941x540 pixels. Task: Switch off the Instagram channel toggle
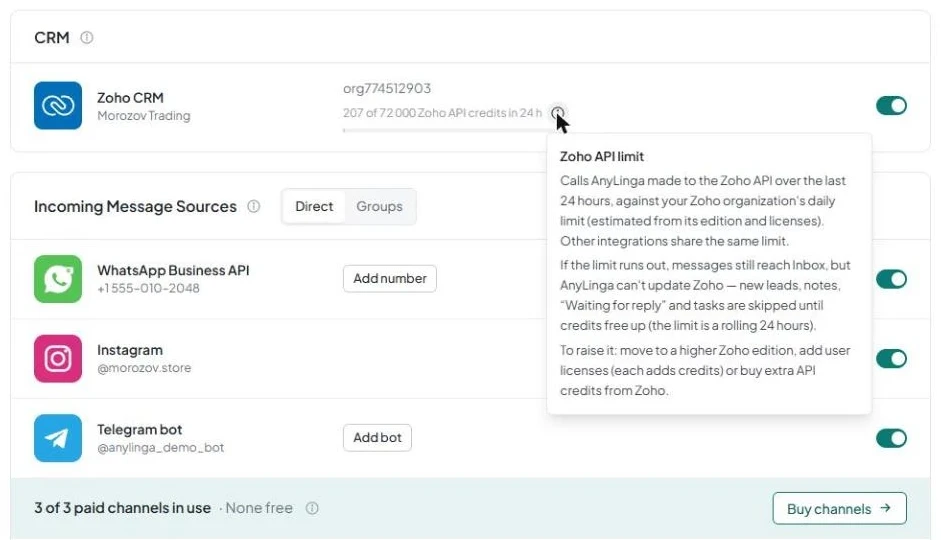(x=891, y=359)
